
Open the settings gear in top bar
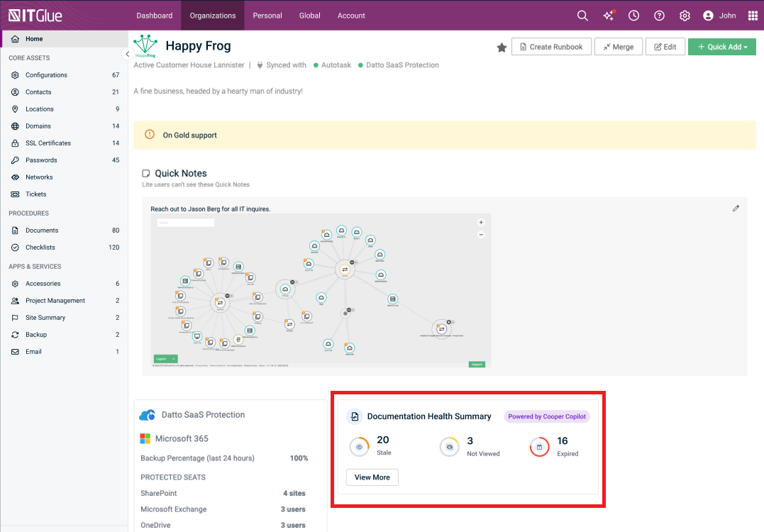point(685,16)
